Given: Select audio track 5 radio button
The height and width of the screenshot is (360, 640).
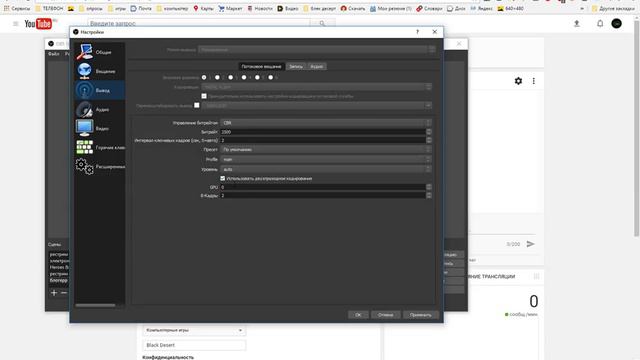Looking at the screenshot, I should (x=258, y=77).
